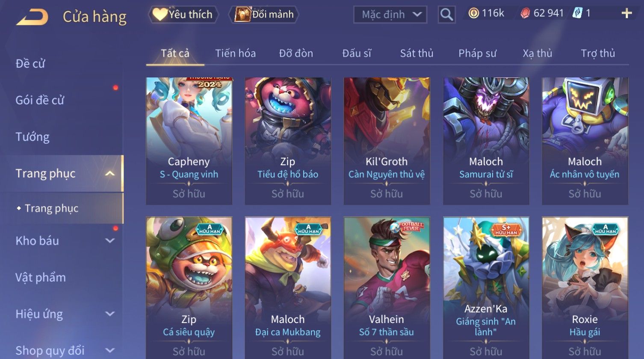Open the Mặc định sort dropdown
This screenshot has height=359, width=644.
[390, 15]
